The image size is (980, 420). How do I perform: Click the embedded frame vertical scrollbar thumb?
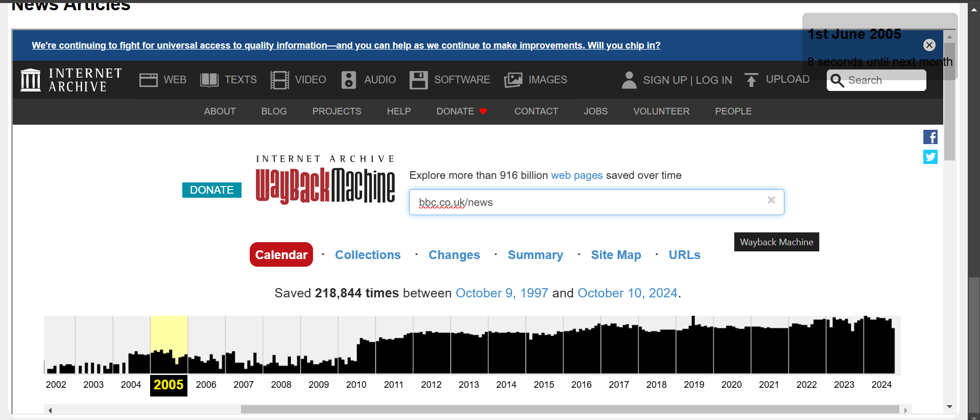[949, 102]
